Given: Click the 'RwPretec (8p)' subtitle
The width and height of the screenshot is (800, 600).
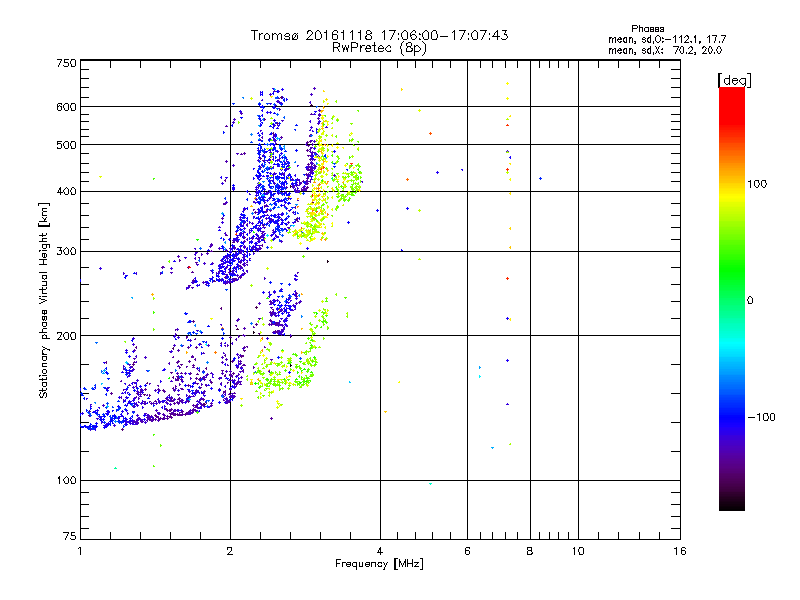Looking at the screenshot, I should coord(379,48).
